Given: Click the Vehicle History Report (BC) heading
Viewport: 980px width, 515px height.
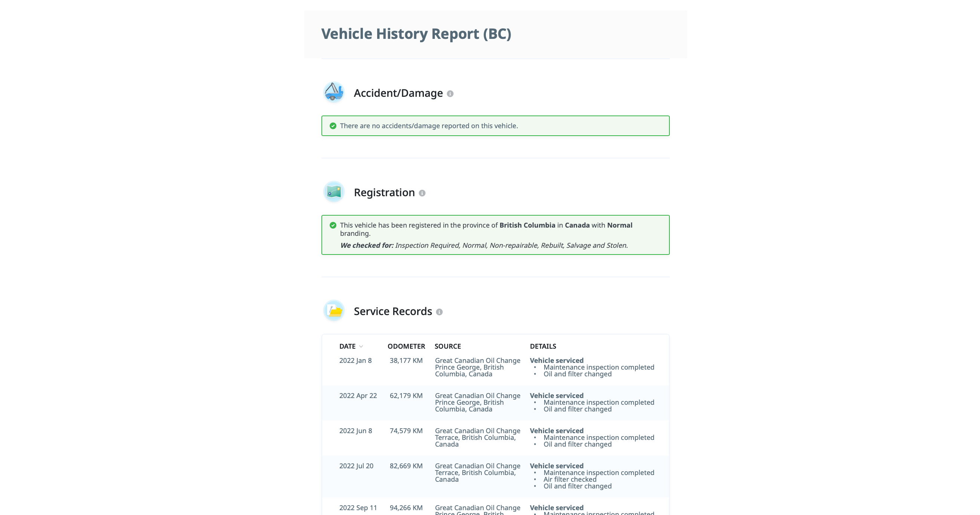Looking at the screenshot, I should 416,34.
